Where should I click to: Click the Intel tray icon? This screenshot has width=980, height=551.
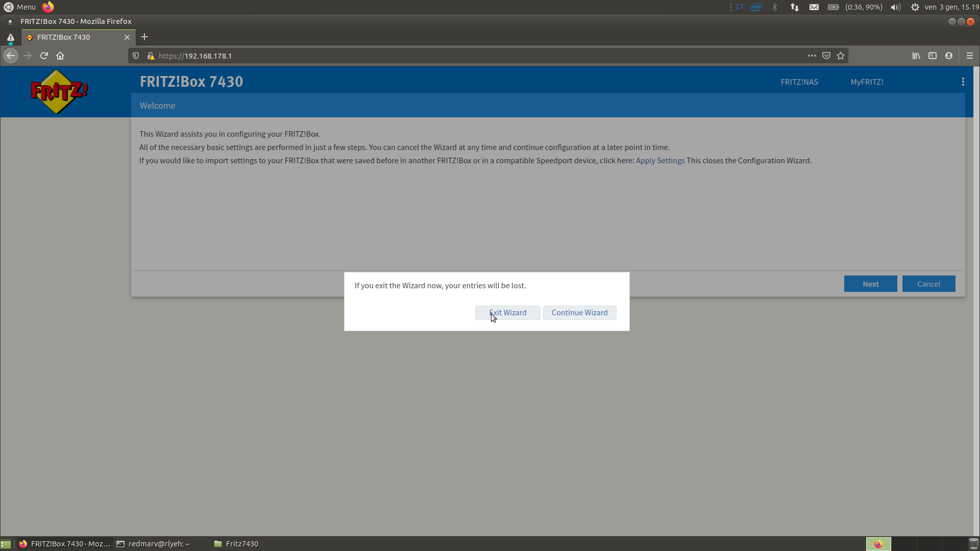pos(756,7)
